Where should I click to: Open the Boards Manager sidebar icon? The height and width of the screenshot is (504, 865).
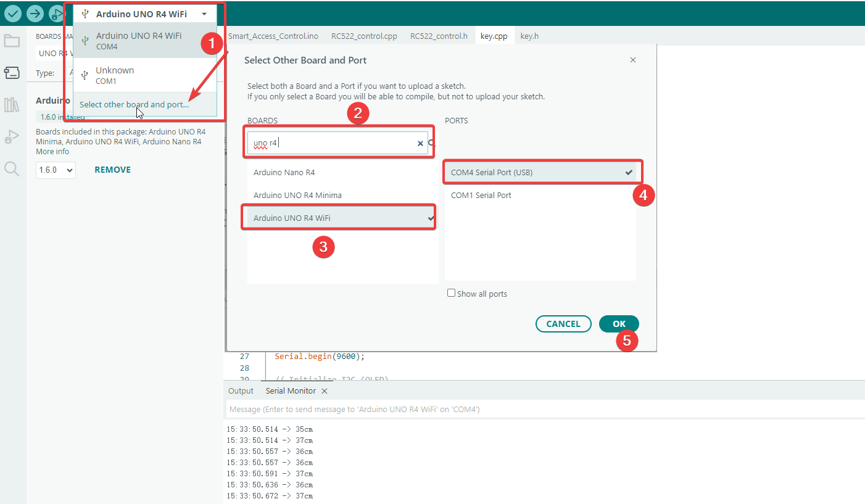(x=12, y=73)
